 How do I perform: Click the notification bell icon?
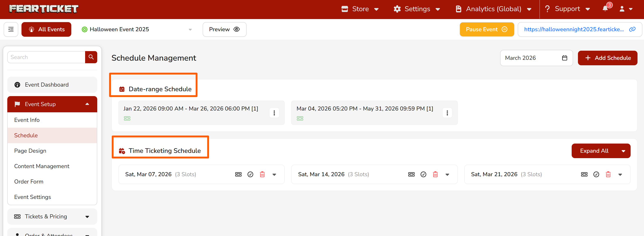point(605,9)
